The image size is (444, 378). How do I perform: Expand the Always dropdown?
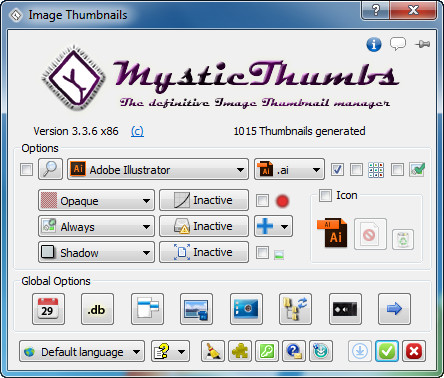click(x=96, y=226)
